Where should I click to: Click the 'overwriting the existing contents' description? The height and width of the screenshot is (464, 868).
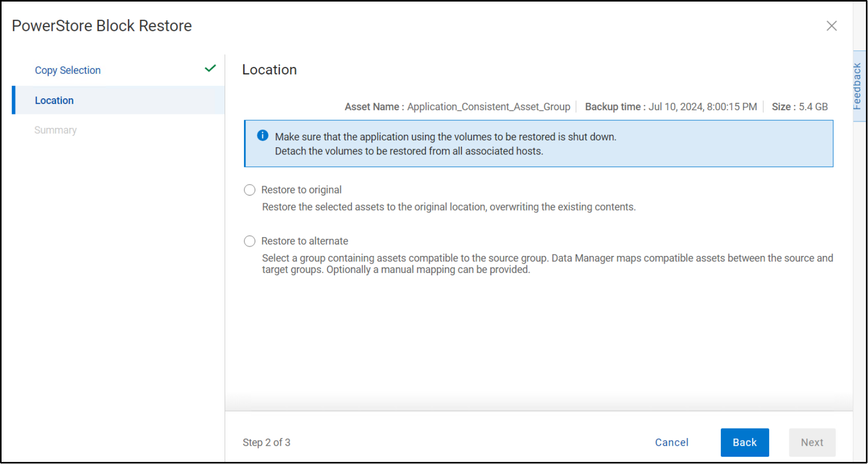449,207
